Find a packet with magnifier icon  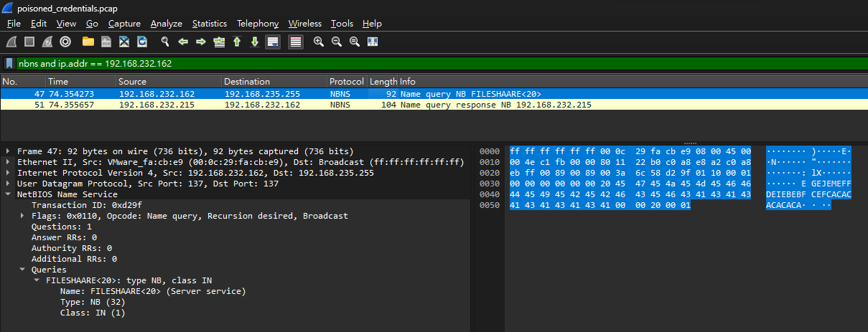click(165, 42)
